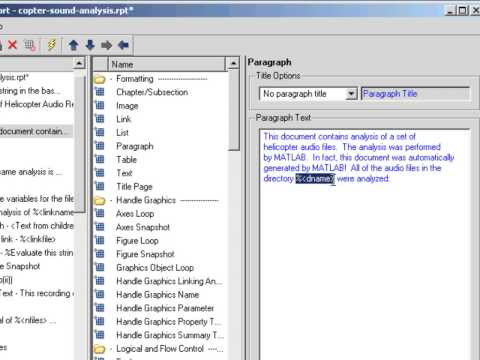
Task: Click the component icon beside Title Page
Action: (x=99, y=186)
